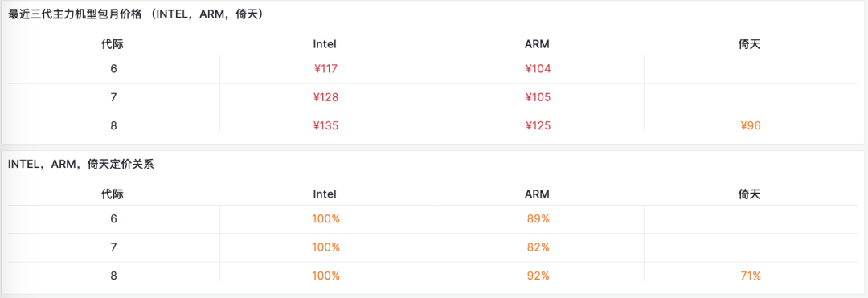The image size is (868, 298).
Task: Select the 82% ARM ratio value
Action: 538,247
